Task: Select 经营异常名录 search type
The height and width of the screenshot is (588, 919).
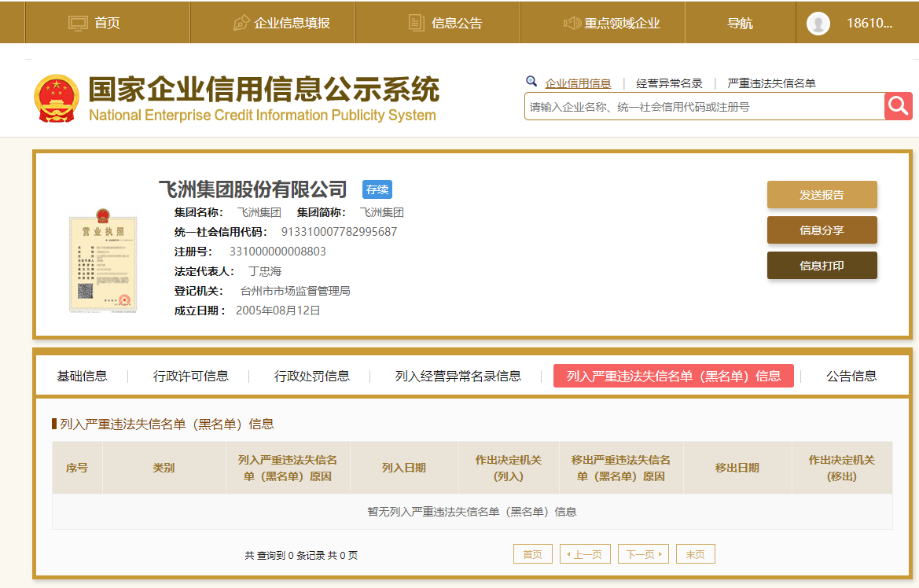Action: (x=669, y=83)
